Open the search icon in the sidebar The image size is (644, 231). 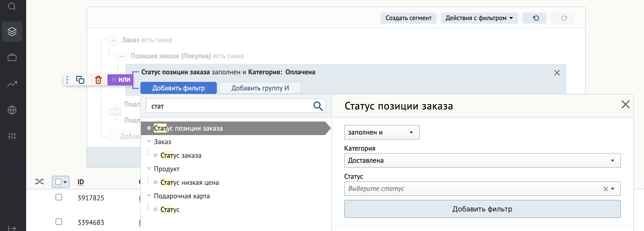tap(12, 6)
